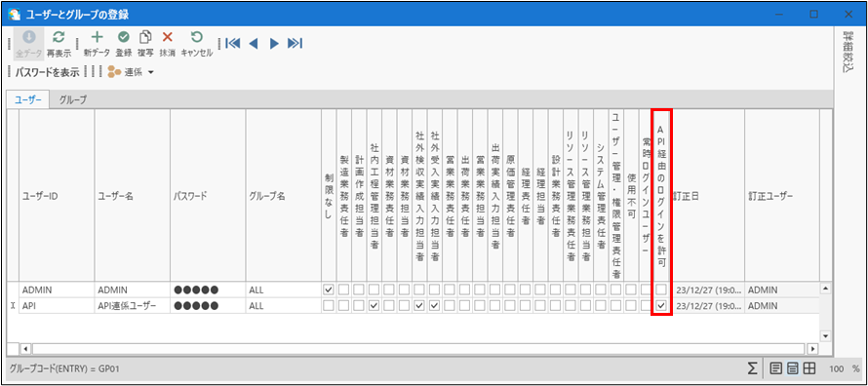Jump to first record arrow icon
Image resolution: width=868 pixels, height=386 pixels.
(x=232, y=44)
